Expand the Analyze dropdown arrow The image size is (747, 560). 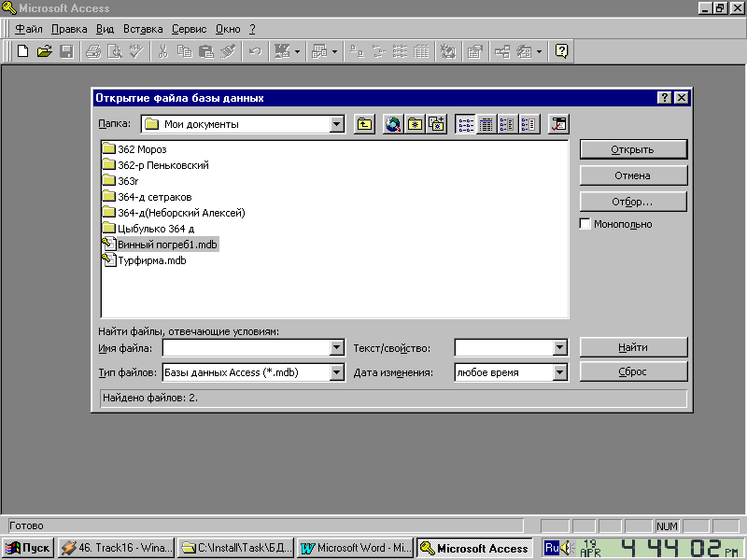[x=334, y=51]
